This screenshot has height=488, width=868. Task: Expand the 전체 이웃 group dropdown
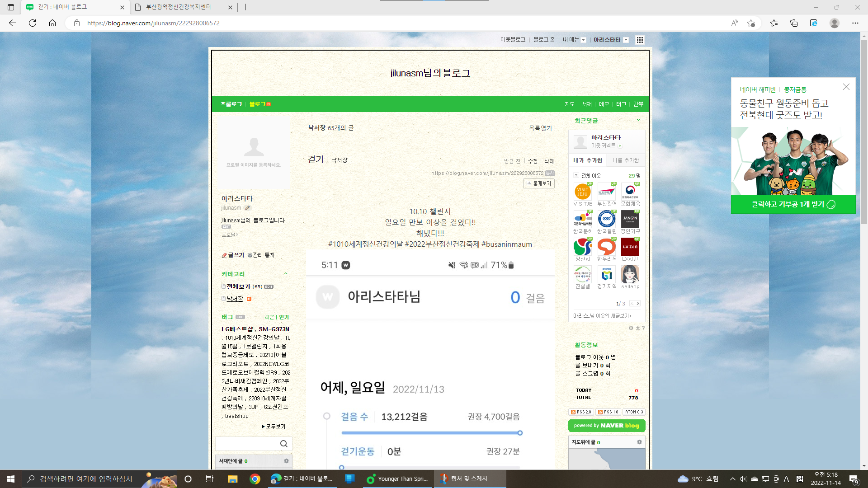576,175
